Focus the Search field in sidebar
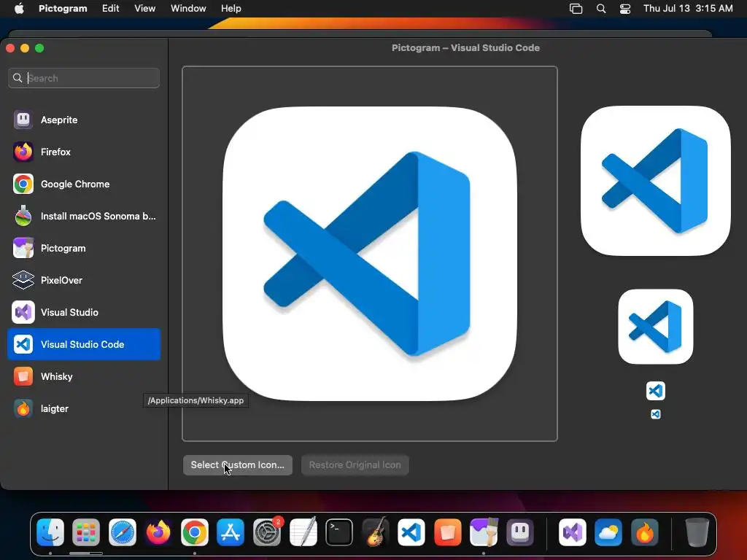Screen dimensions: 747x560 [84, 78]
